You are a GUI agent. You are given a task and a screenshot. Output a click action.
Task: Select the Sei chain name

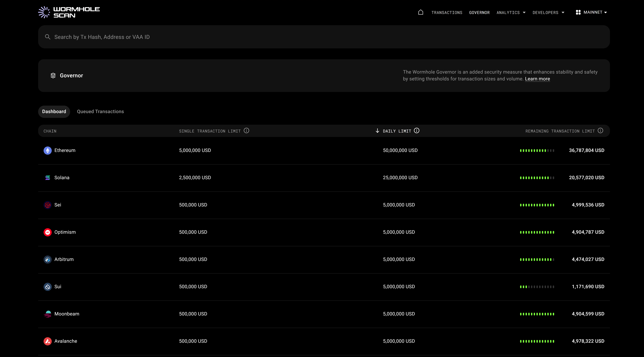[x=58, y=205]
